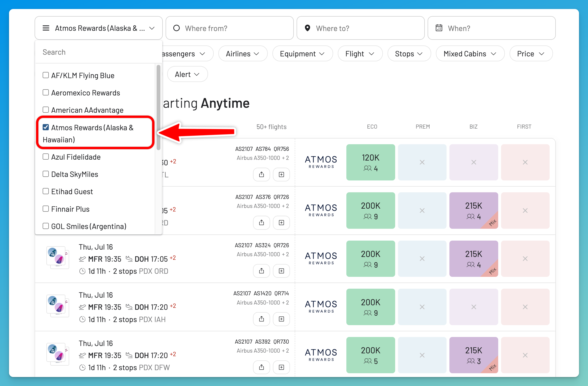Open the Stops filter dropdown

click(409, 54)
